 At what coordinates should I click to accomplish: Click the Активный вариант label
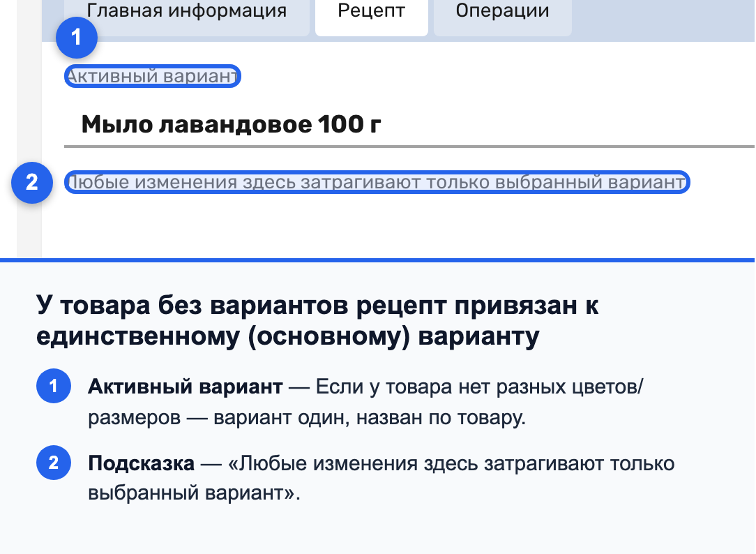(x=152, y=76)
